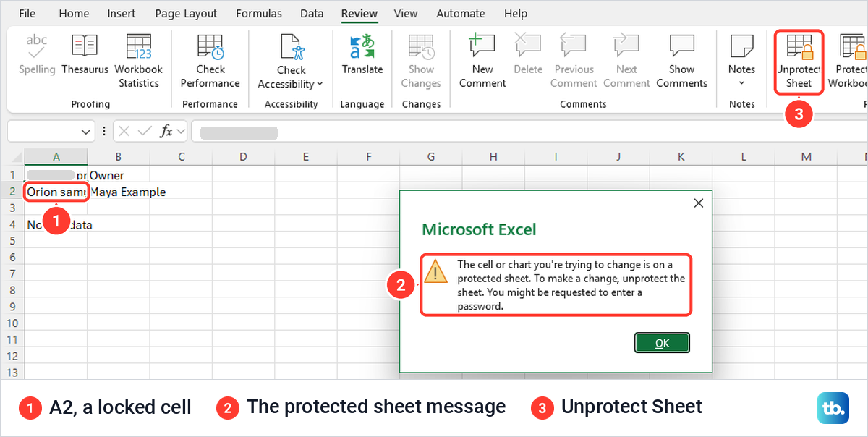Select row 5 header
The image size is (868, 437).
point(12,241)
